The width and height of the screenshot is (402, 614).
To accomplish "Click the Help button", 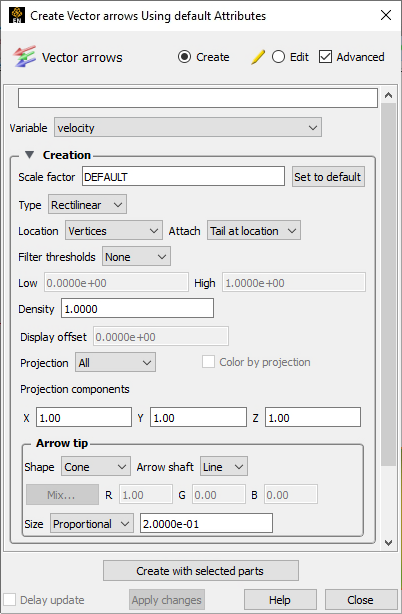I will coord(280,600).
